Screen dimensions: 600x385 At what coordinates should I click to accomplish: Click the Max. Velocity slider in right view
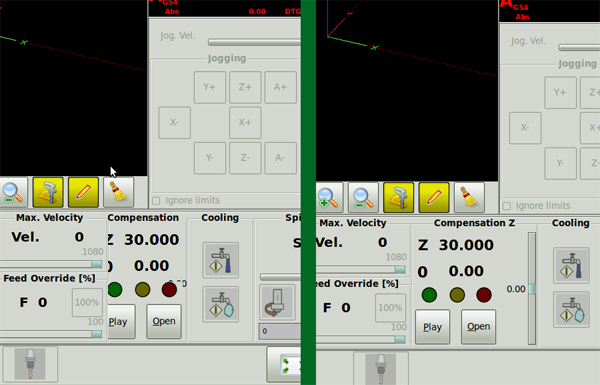[x=361, y=269]
